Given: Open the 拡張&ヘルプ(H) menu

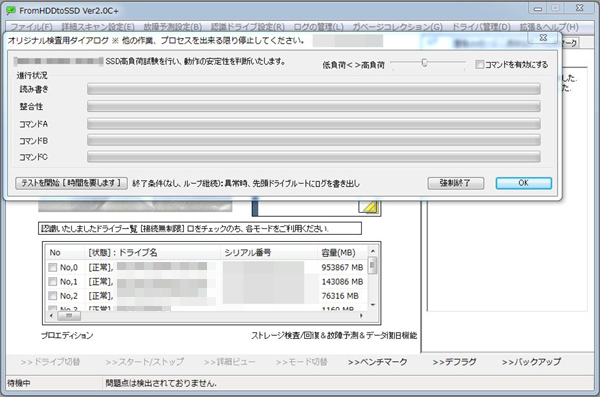Looking at the screenshot, I should tap(549, 27).
